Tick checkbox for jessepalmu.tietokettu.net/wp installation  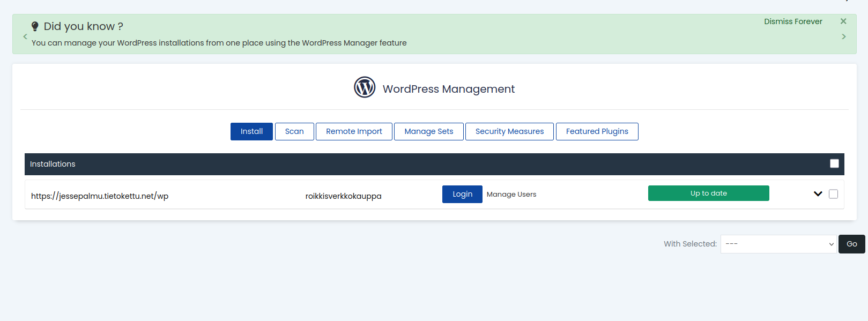point(833,194)
